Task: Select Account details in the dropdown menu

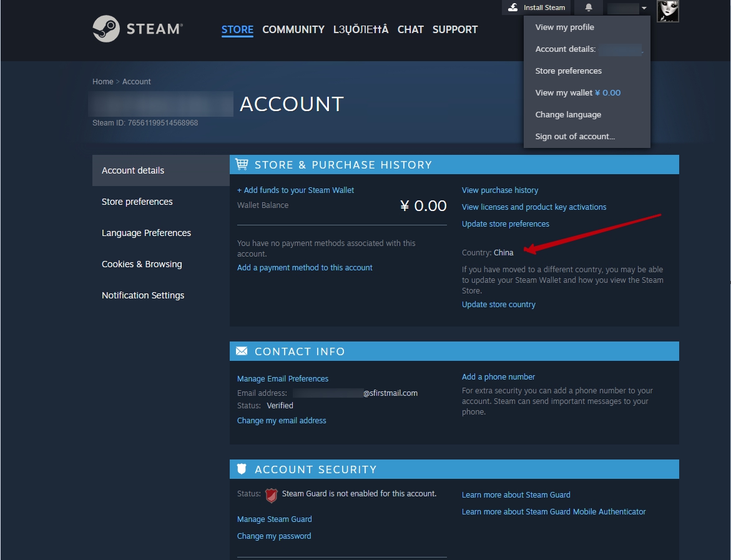Action: 587,49
